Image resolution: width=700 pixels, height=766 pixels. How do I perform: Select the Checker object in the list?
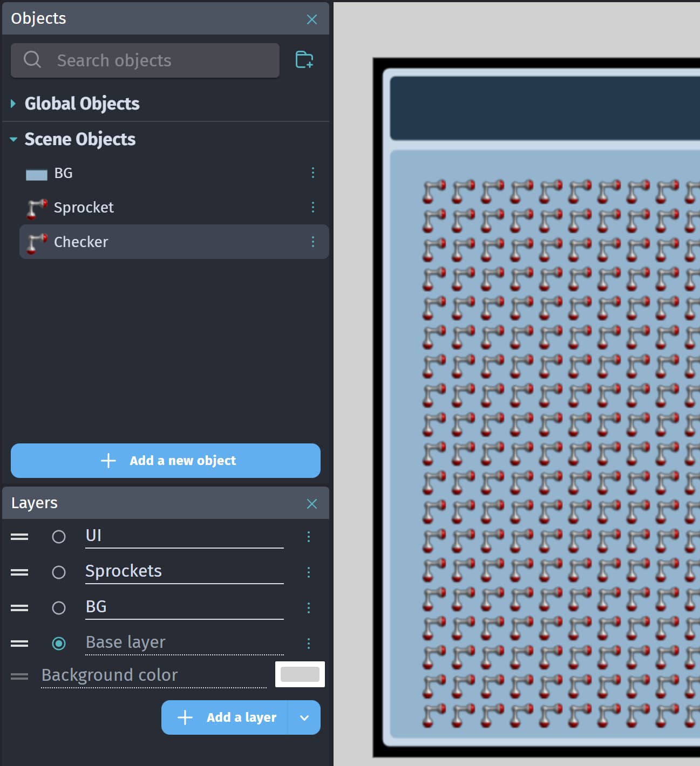pyautogui.click(x=174, y=242)
